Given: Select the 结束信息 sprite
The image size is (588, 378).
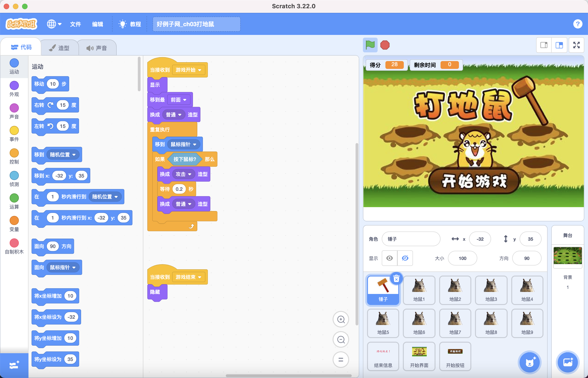Looking at the screenshot, I should 383,356.
